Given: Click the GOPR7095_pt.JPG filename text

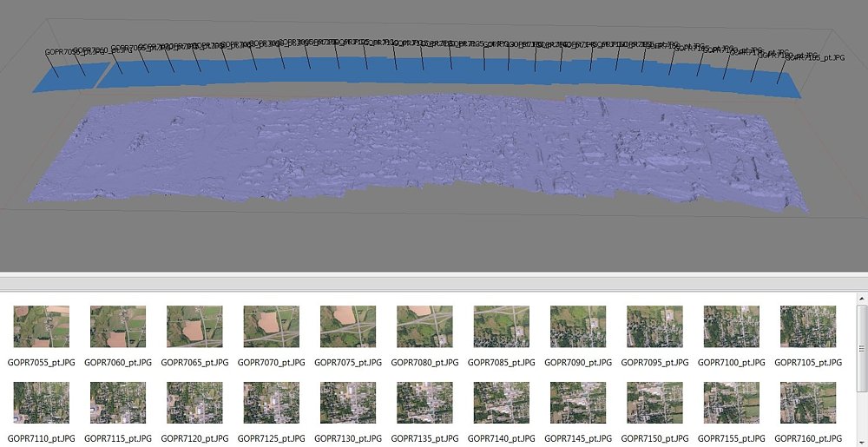Looking at the screenshot, I should coord(654,362).
